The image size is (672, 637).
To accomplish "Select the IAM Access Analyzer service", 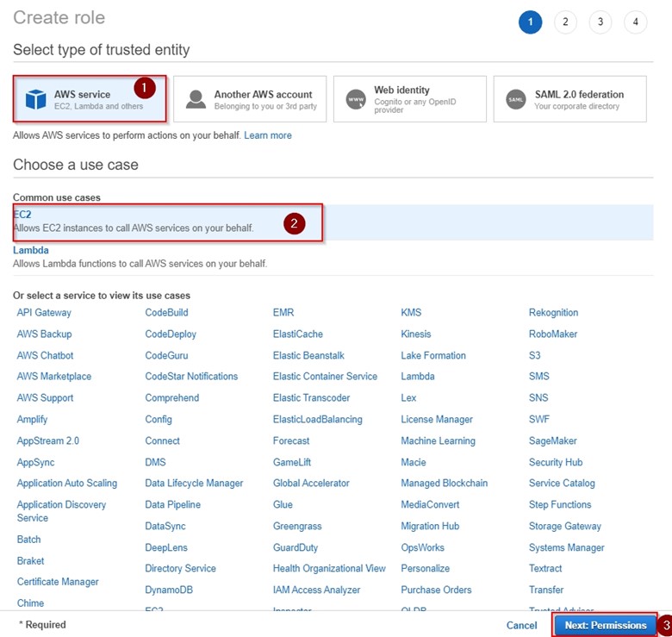I will click(x=316, y=590).
